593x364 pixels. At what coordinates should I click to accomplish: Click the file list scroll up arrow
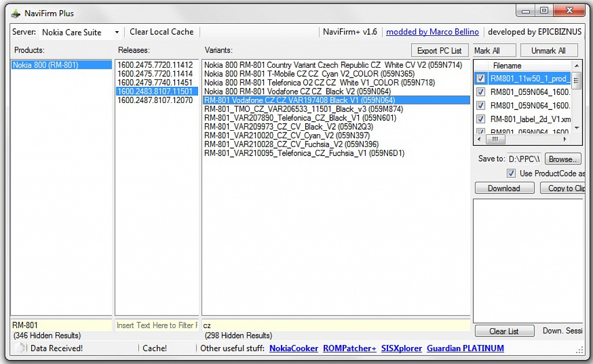[x=576, y=66]
